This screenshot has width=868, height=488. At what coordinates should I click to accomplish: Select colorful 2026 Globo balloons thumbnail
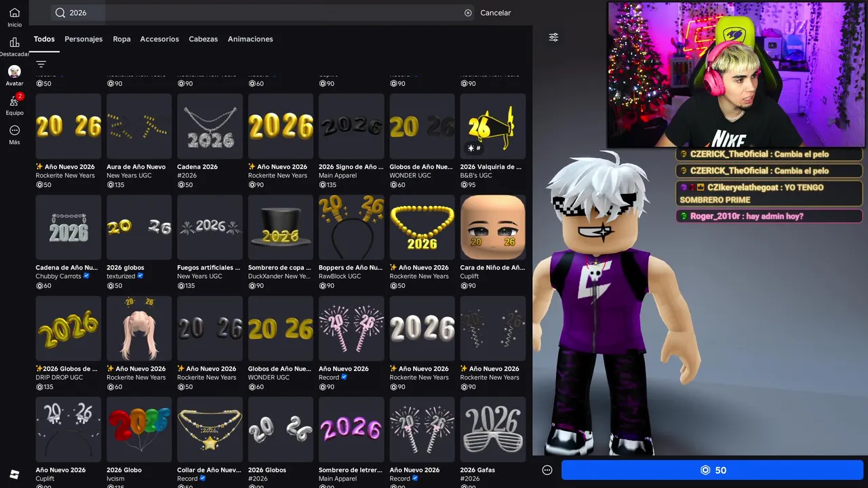pyautogui.click(x=139, y=430)
